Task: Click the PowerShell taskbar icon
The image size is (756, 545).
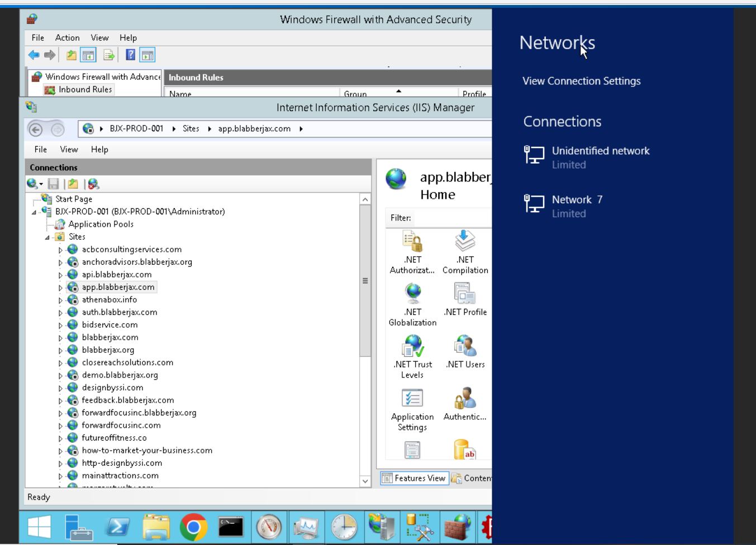Action: click(118, 527)
